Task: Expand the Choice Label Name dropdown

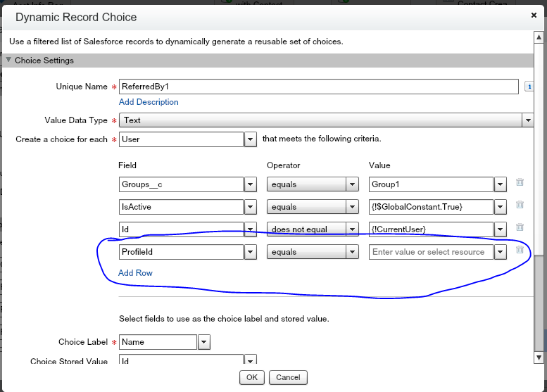Action: tap(203, 342)
